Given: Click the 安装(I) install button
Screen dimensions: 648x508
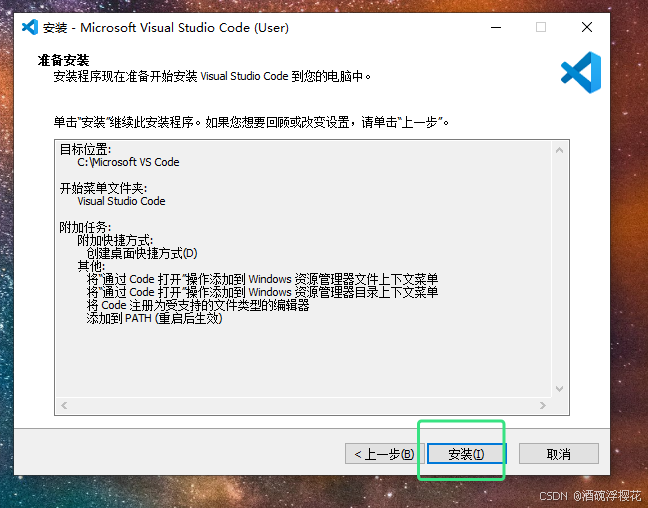Looking at the screenshot, I should (466, 454).
